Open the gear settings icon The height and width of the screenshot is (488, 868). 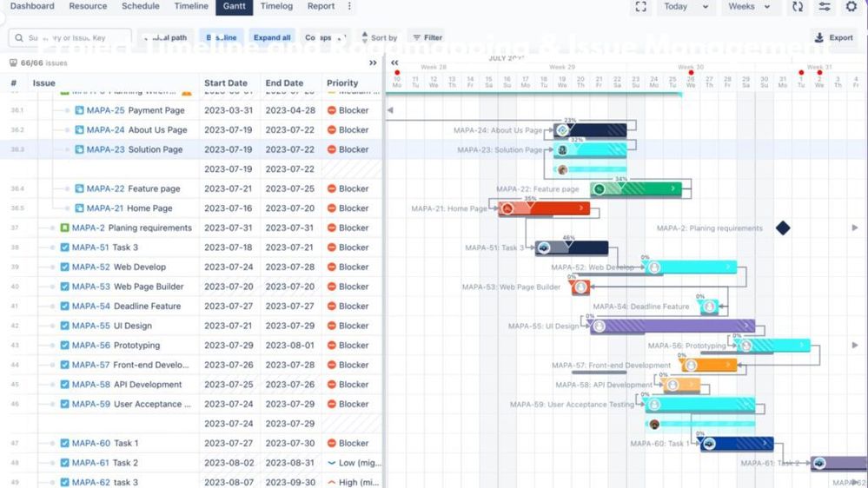pyautogui.click(x=851, y=7)
